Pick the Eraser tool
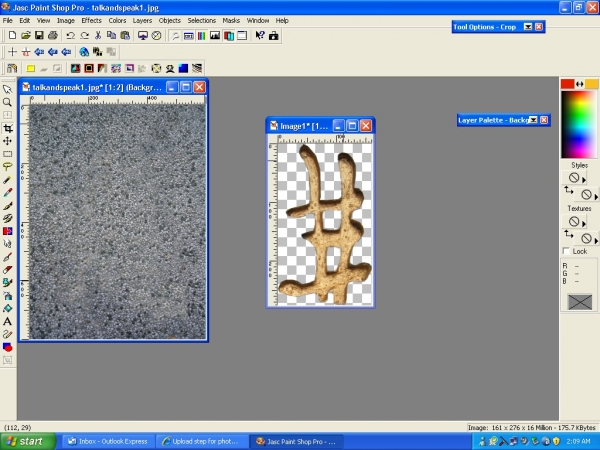This screenshot has width=600, height=450. (7, 270)
